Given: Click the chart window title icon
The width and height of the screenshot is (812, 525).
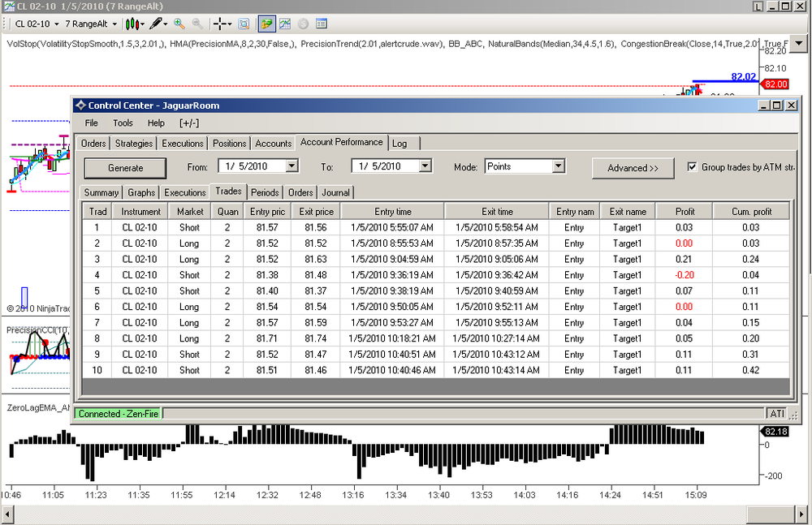Looking at the screenshot, I should tap(9, 6).
